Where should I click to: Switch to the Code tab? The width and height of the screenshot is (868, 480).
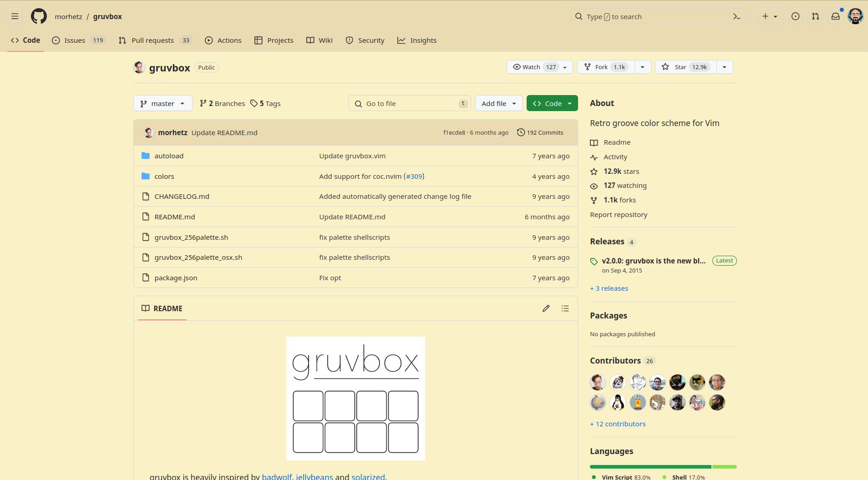(25, 40)
